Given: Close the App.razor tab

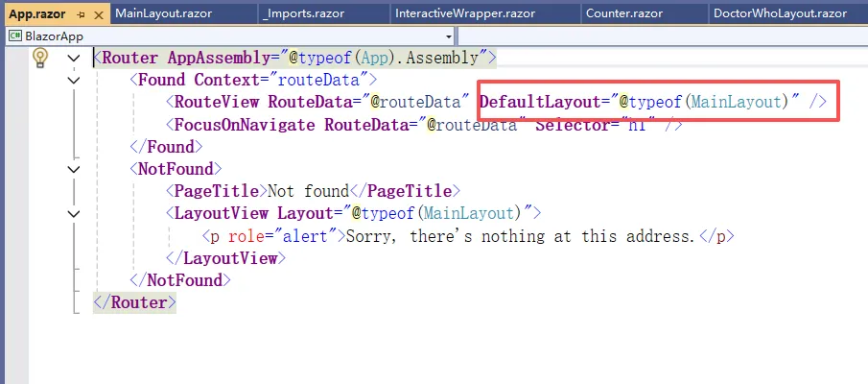Looking at the screenshot, I should tap(99, 15).
